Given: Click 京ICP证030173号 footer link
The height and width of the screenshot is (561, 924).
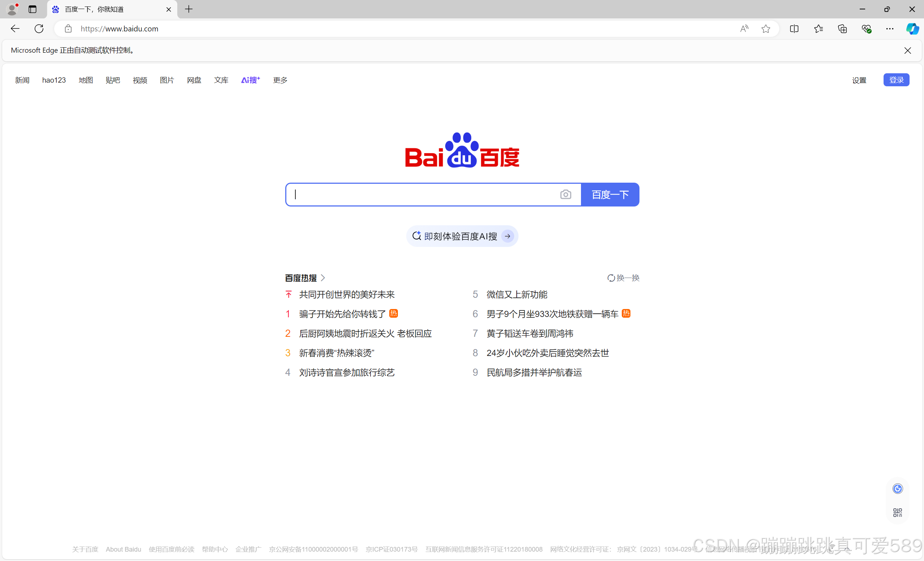Looking at the screenshot, I should [x=391, y=549].
